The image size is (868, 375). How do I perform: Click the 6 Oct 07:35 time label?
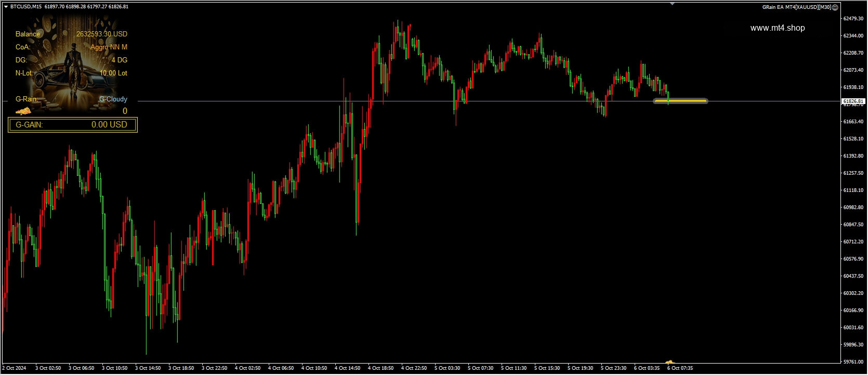tap(680, 368)
